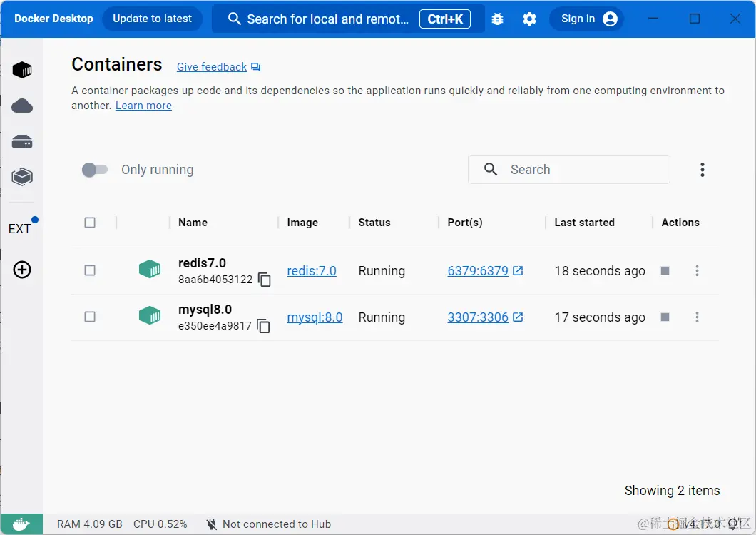
Task: Open the redis:7.0 image link
Action: pos(312,270)
